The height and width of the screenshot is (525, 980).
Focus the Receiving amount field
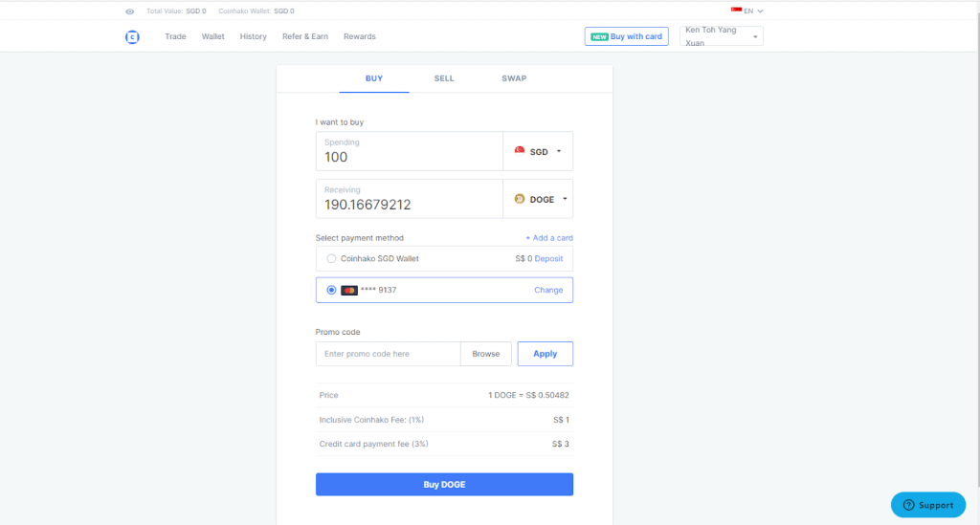(x=410, y=199)
